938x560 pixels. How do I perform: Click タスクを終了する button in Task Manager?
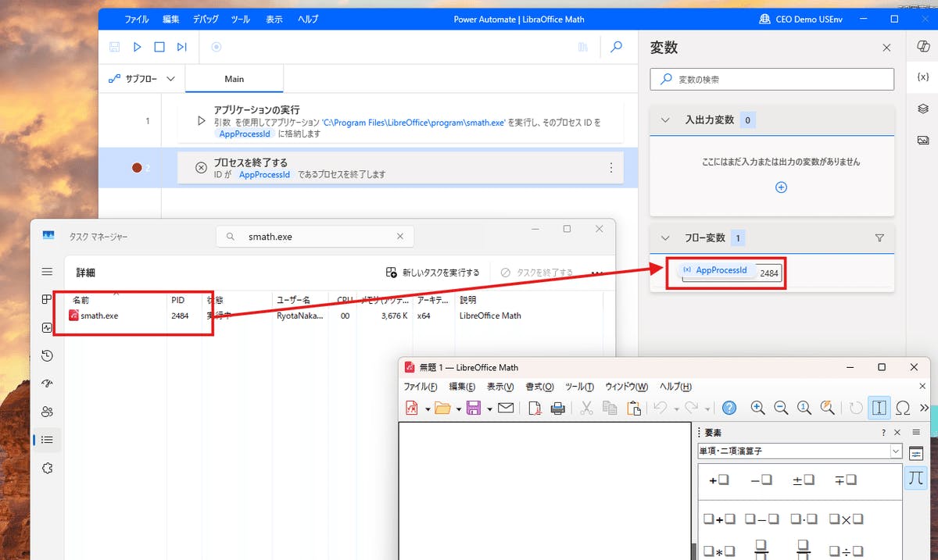[x=537, y=273]
